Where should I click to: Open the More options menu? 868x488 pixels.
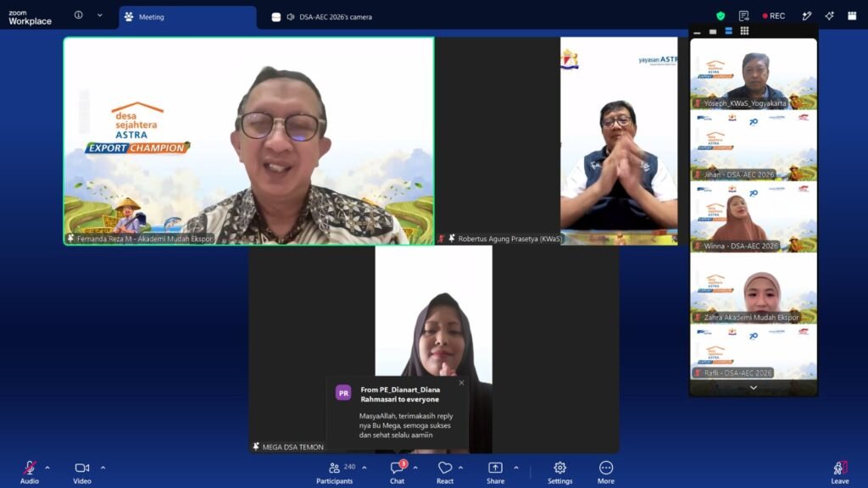click(606, 468)
